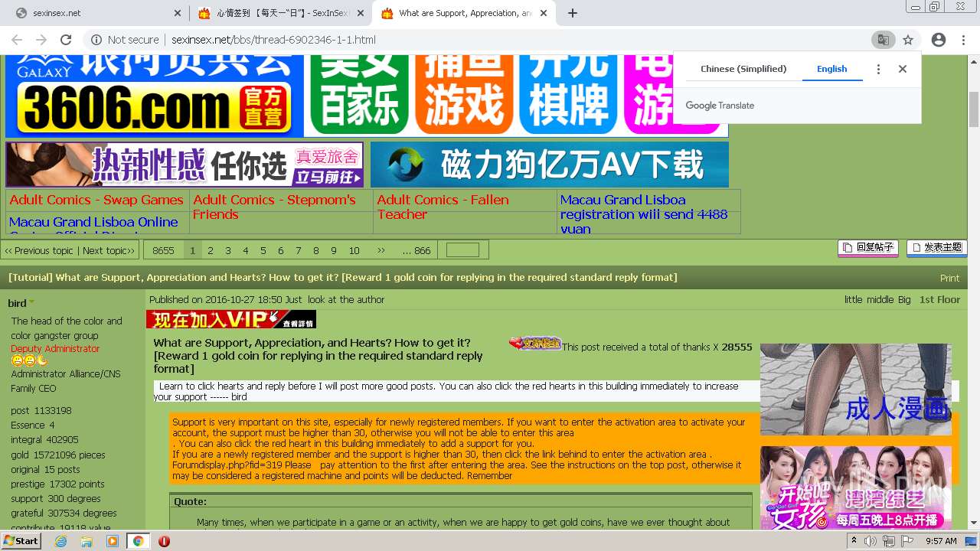Click the VIP join banner
980x551 pixels.
[x=230, y=319]
